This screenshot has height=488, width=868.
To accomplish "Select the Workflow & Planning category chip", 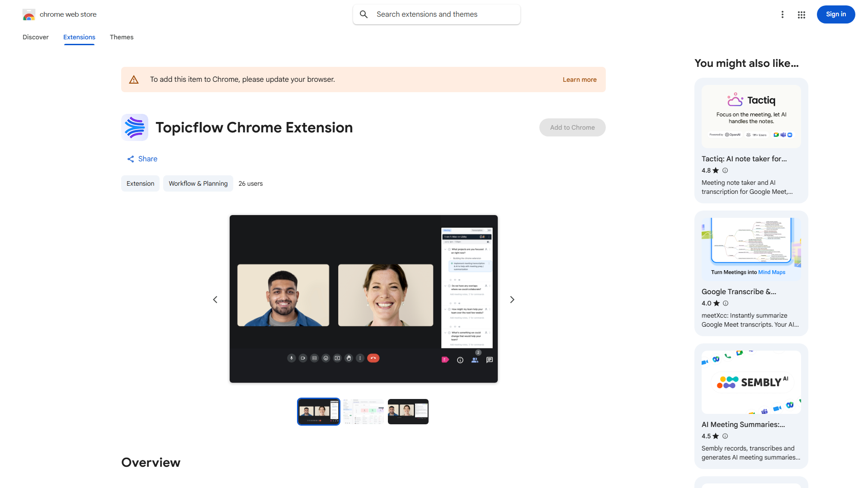I will coord(198,183).
